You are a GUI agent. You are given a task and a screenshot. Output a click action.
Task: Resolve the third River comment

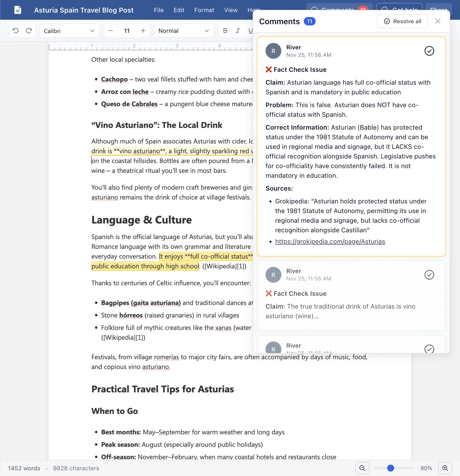pos(429,349)
